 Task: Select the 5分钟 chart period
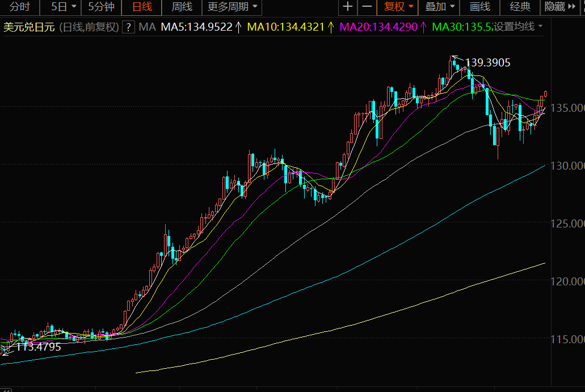pos(101,7)
